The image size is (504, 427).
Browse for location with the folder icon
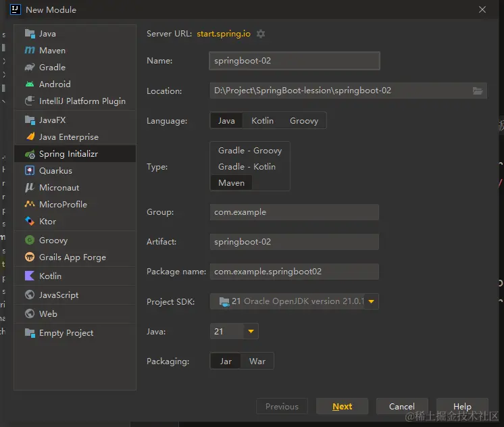pos(478,91)
